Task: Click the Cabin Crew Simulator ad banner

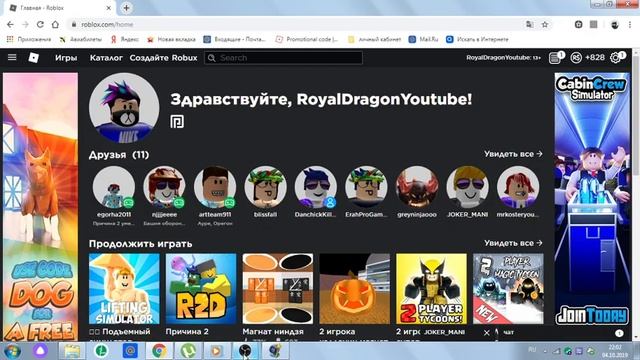Action: click(592, 199)
